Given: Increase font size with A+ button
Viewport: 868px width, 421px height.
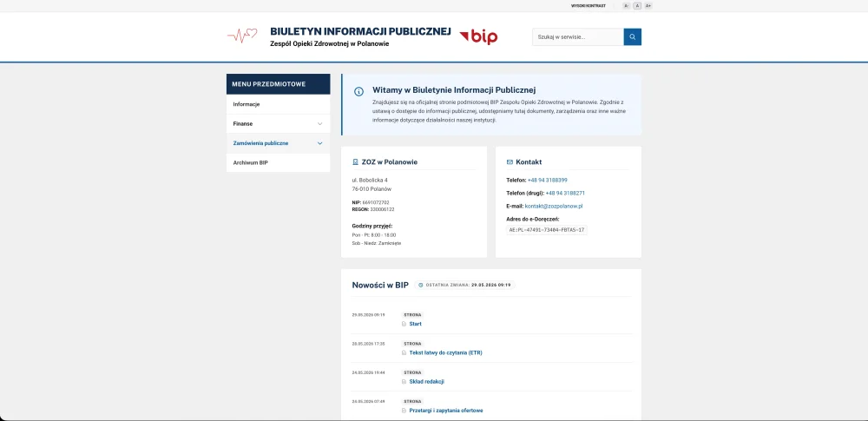Looking at the screenshot, I should 648,5.
